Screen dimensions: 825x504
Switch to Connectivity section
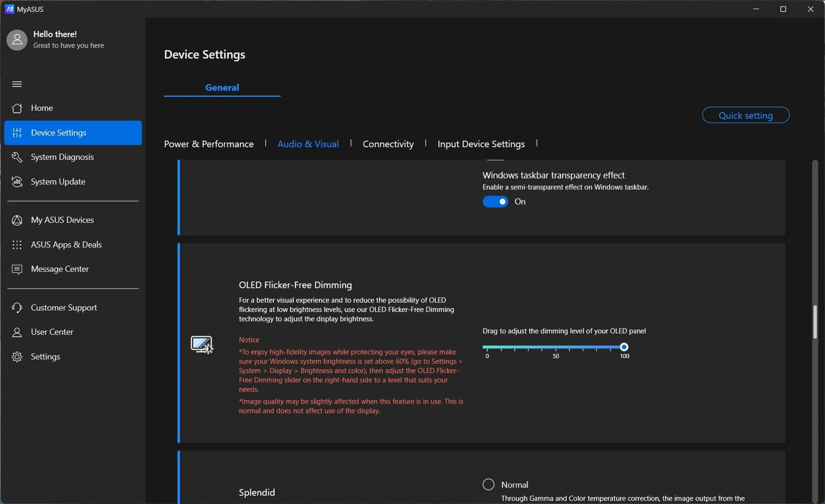coord(388,144)
